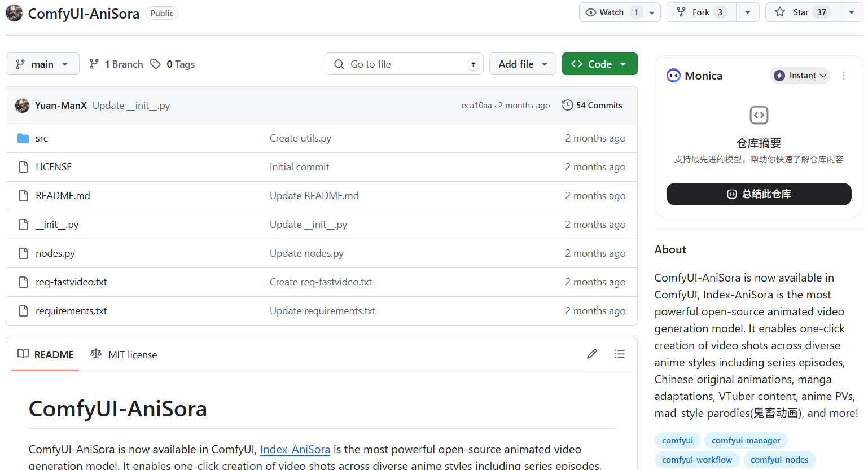
Task: Click the Go to file search field
Action: pos(404,64)
